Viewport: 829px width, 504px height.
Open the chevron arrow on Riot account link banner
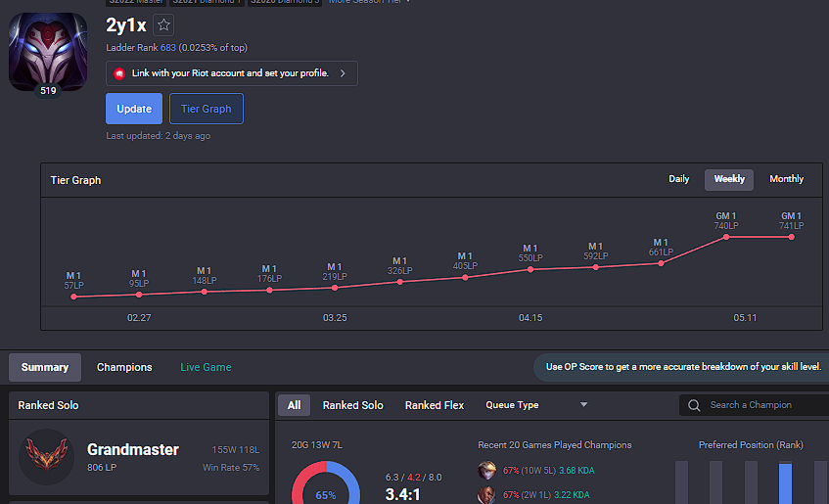point(343,73)
